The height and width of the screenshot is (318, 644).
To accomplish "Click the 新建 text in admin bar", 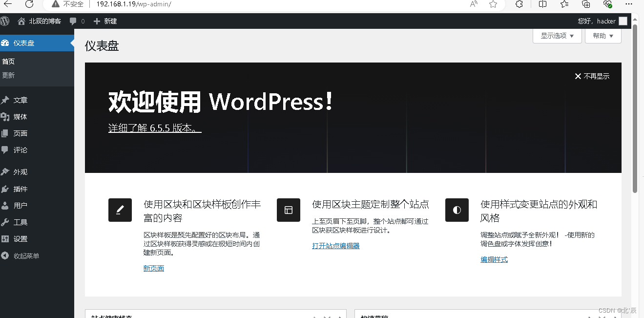I will (110, 21).
